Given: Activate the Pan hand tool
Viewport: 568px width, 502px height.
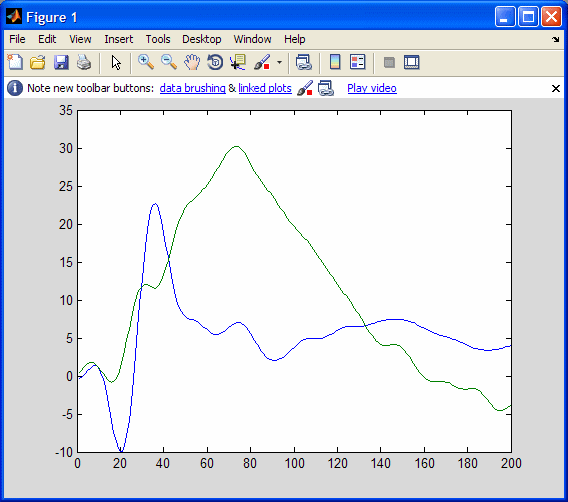Looking at the screenshot, I should tap(192, 62).
